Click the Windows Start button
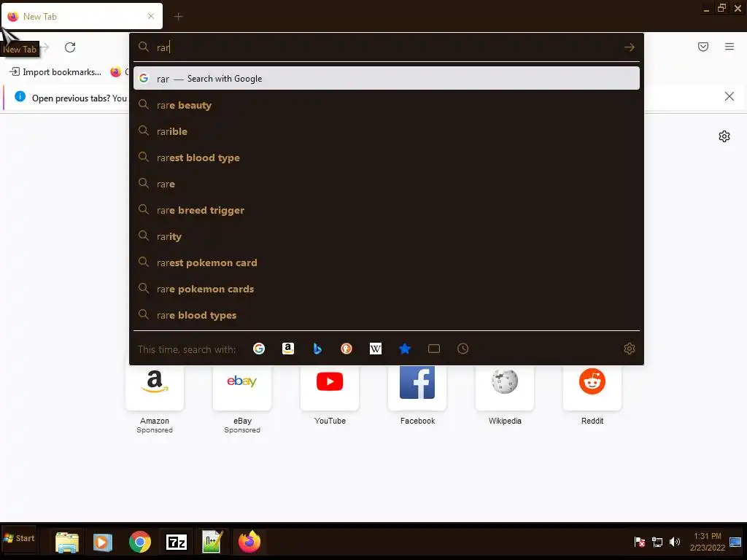The image size is (747, 560). (19, 539)
